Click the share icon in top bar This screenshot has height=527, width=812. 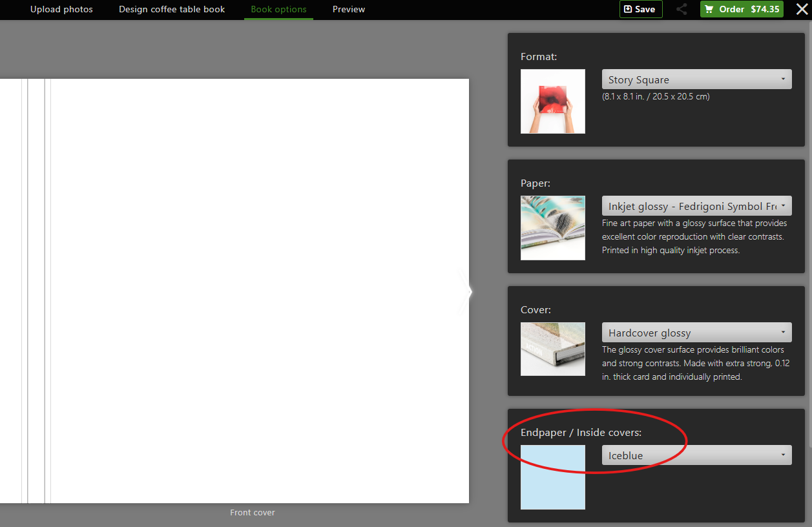[682, 10]
